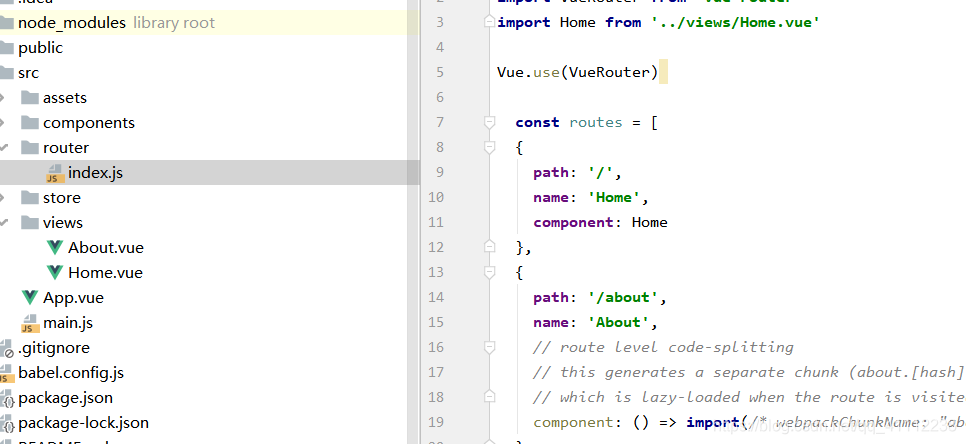
Task: Click the folder icon beside views
Action: [x=30, y=222]
